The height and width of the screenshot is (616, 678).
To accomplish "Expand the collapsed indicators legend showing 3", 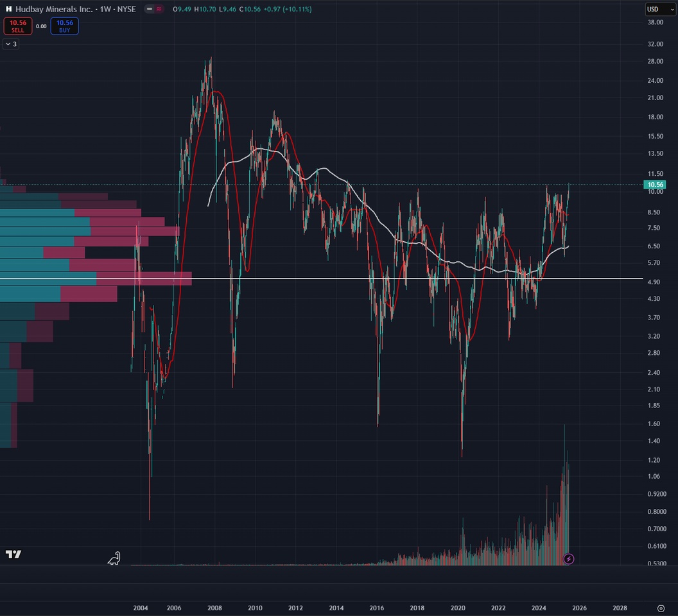I will (11, 44).
